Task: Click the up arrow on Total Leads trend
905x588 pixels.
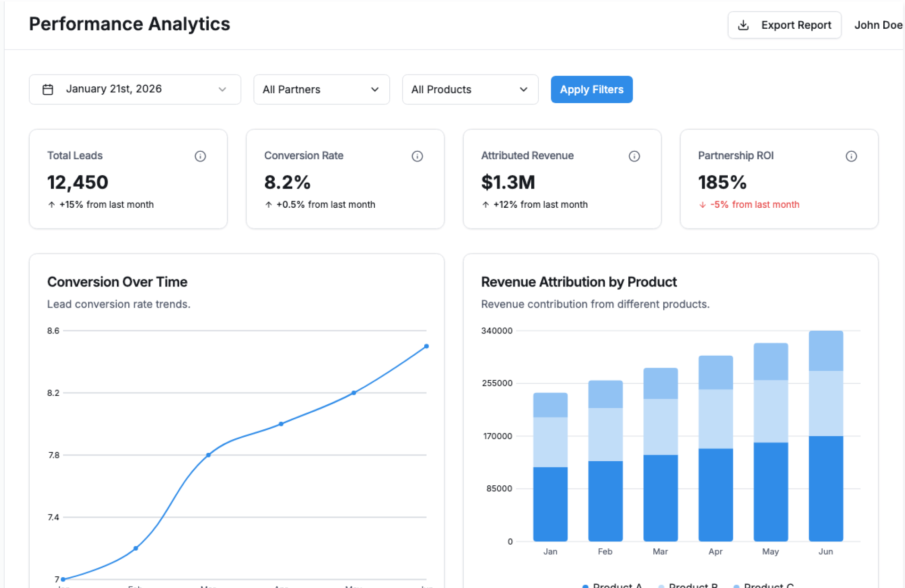Action: (51, 205)
